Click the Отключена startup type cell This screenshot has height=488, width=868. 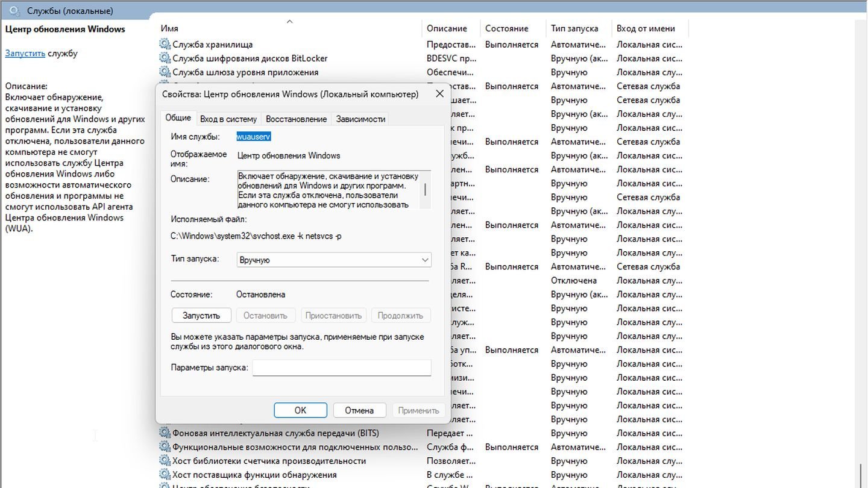(573, 280)
